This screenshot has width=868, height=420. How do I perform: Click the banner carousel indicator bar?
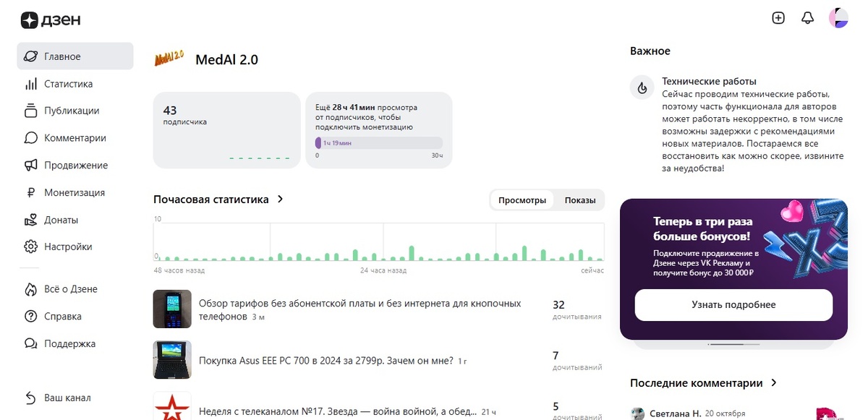point(733,344)
